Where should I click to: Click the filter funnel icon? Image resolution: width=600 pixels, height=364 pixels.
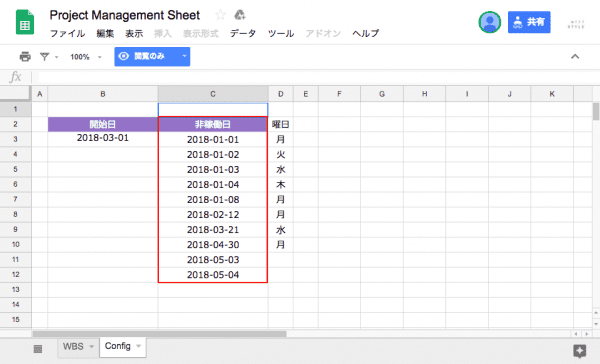[x=45, y=57]
